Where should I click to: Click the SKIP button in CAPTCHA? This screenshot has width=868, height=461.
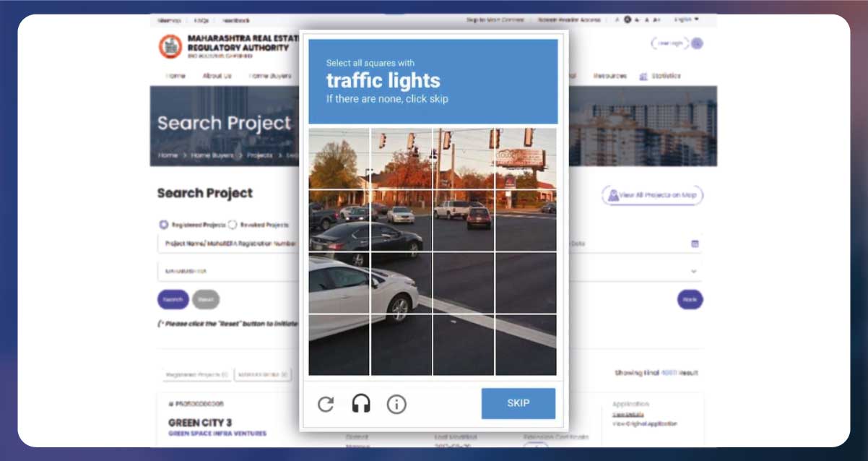(x=518, y=403)
